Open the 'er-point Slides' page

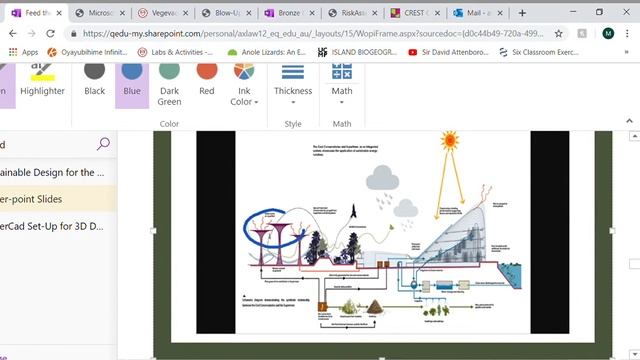pos(57,199)
